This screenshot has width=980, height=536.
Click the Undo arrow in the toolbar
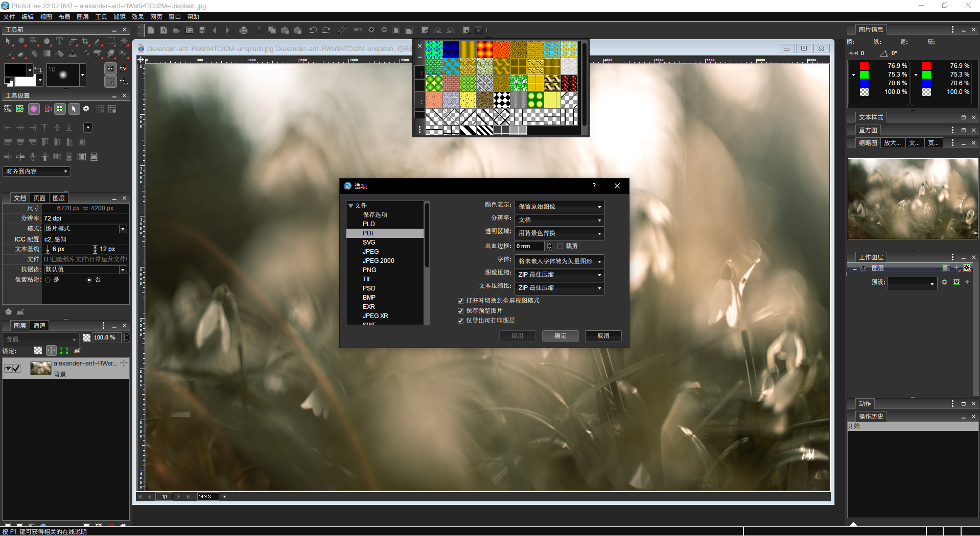[x=313, y=30]
